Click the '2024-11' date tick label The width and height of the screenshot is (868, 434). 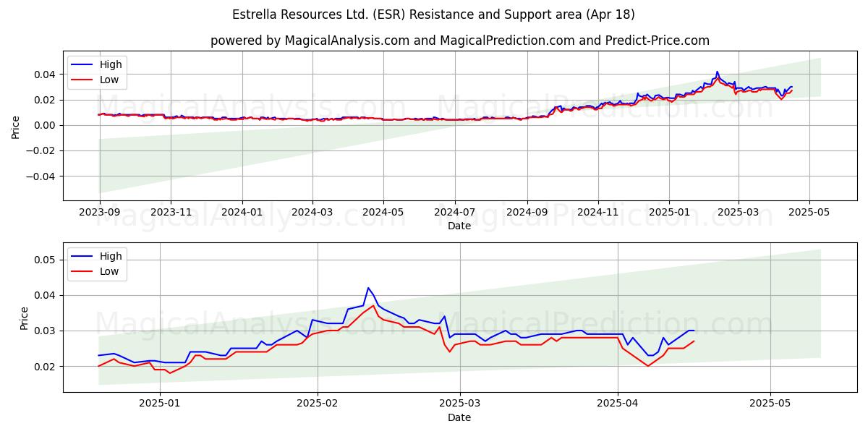point(598,212)
